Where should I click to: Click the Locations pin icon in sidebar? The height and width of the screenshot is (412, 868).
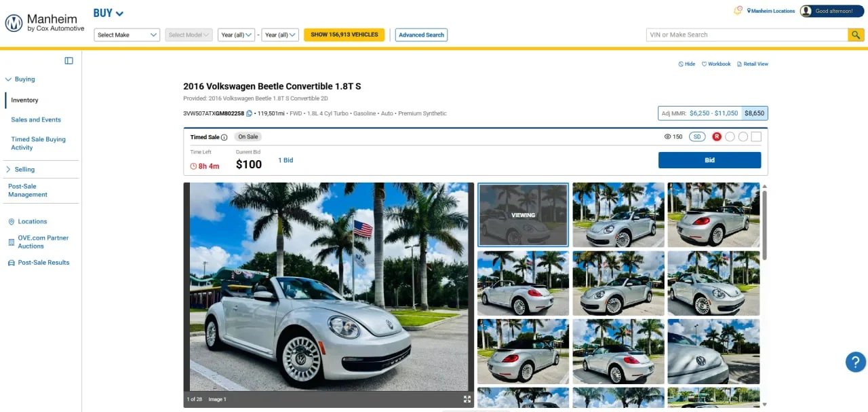click(x=12, y=221)
